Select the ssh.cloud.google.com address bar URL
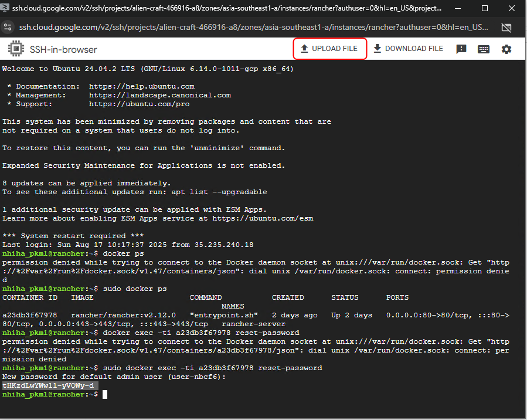527x420 pixels. 252,28
